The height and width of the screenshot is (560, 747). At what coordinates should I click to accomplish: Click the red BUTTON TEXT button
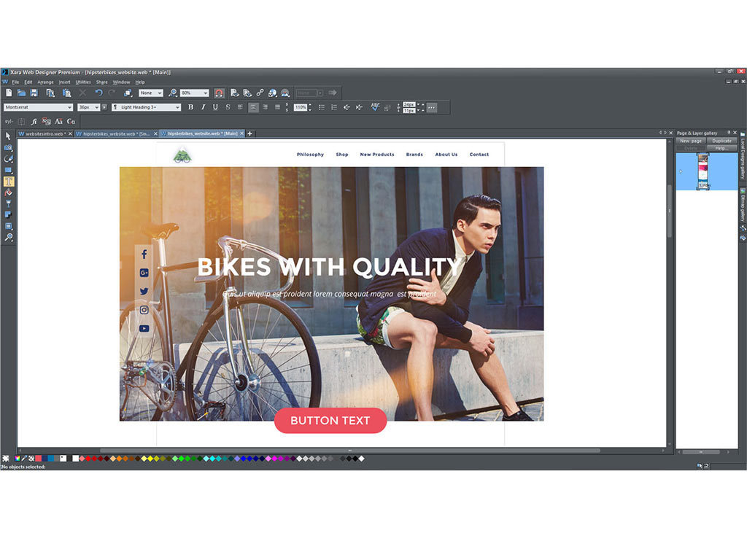(x=330, y=421)
